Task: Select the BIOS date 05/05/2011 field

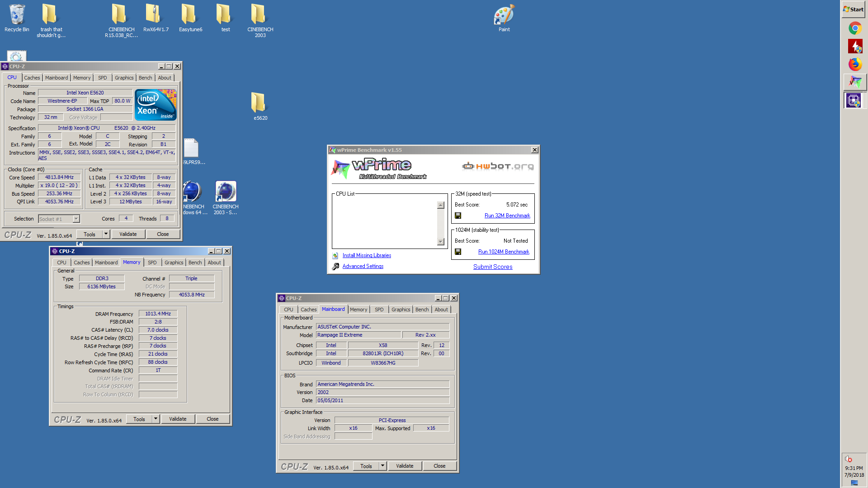Action: (x=382, y=400)
